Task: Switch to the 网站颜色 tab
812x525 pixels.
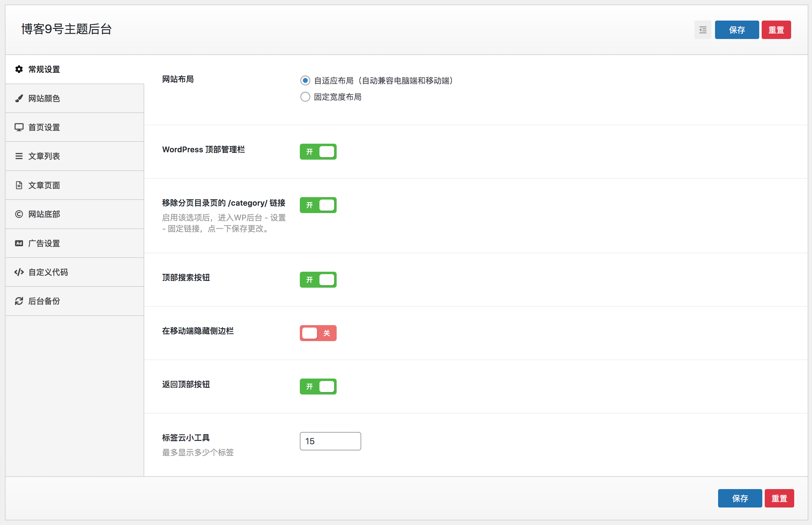Action: click(75, 98)
